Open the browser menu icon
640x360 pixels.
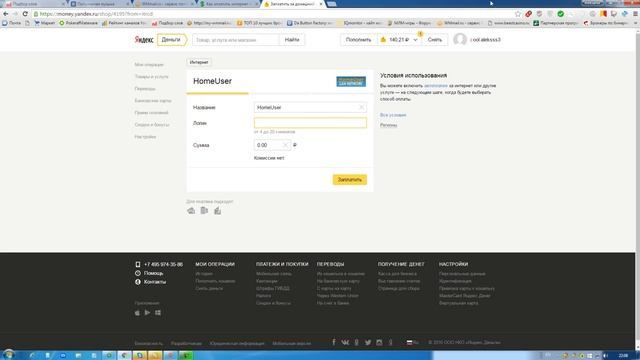(635, 14)
